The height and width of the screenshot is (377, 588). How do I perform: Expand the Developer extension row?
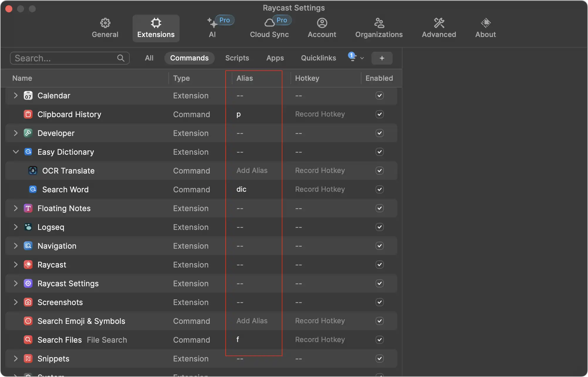pos(16,133)
